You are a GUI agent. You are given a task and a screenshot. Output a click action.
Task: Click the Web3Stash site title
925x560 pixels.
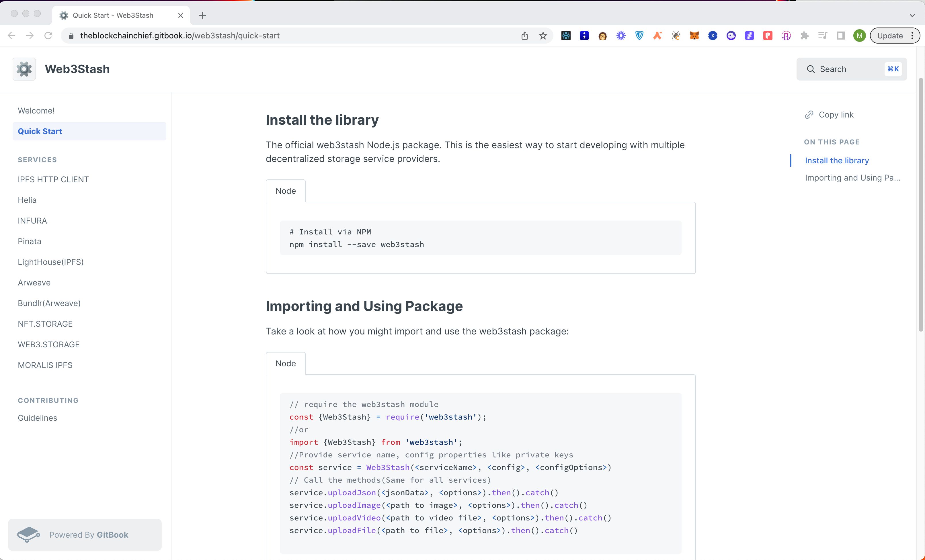77,69
